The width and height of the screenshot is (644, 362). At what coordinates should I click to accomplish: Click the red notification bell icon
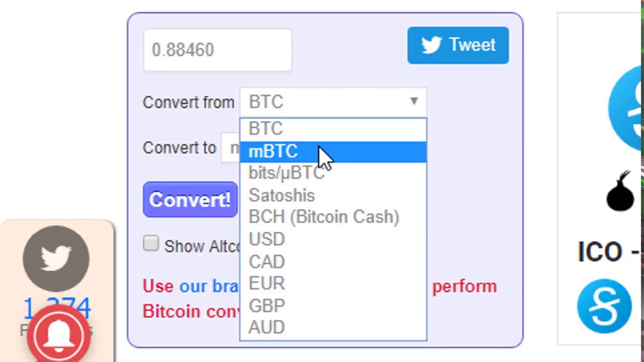(x=59, y=334)
